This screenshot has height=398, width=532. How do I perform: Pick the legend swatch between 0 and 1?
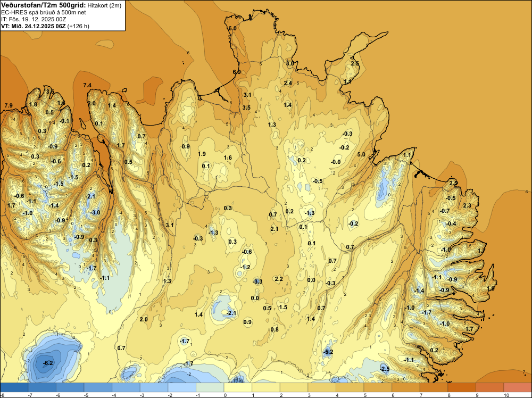[x=238, y=387]
